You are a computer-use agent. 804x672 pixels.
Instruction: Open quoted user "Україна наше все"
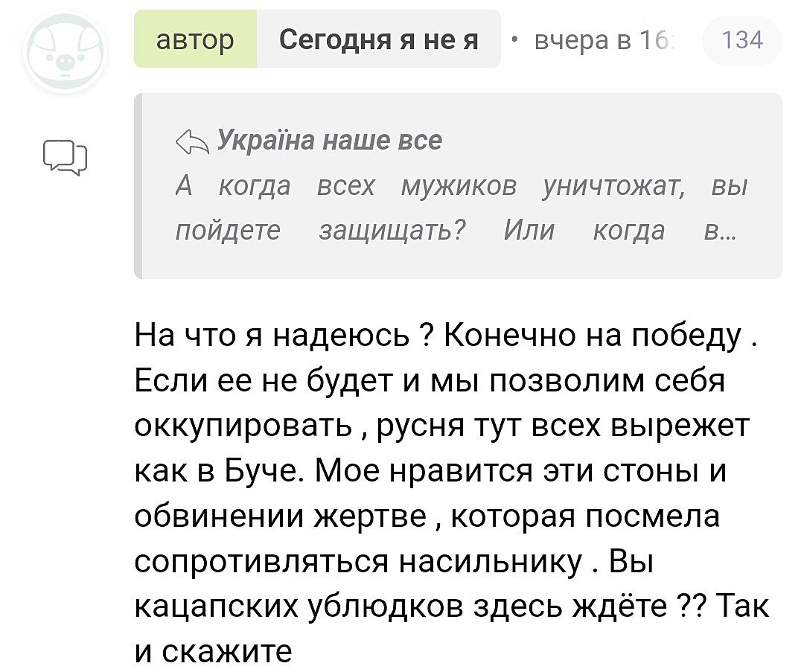pyautogui.click(x=330, y=140)
